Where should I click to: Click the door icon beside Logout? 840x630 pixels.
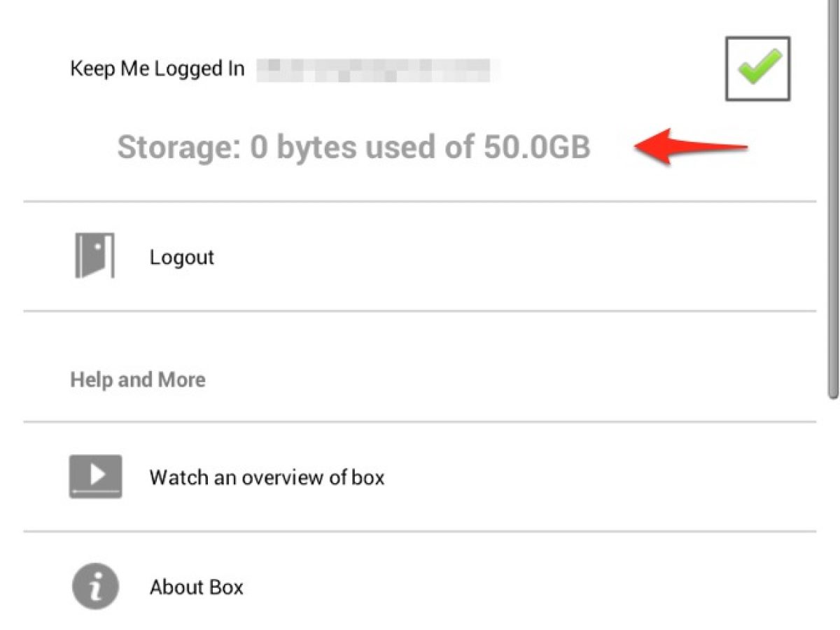pos(94,256)
